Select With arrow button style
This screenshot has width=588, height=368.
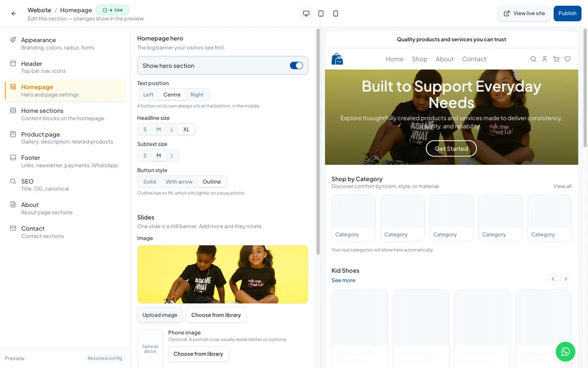coord(179,182)
